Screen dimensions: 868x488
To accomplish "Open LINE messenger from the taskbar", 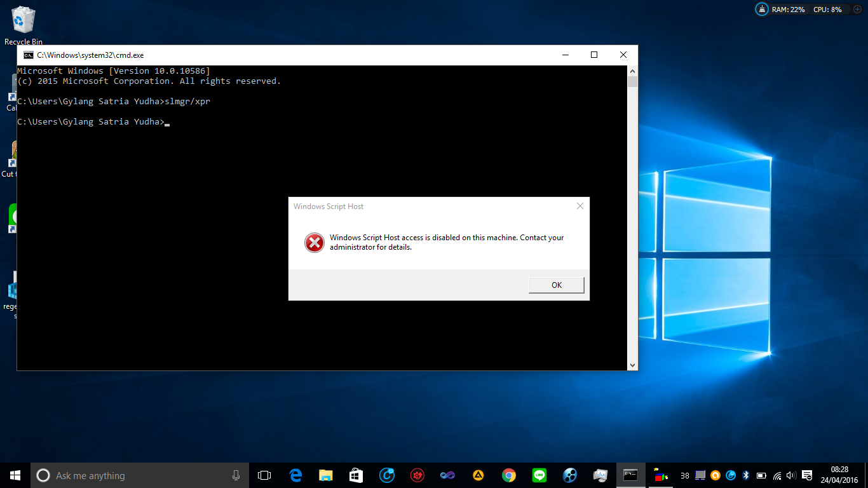I will pos(539,475).
